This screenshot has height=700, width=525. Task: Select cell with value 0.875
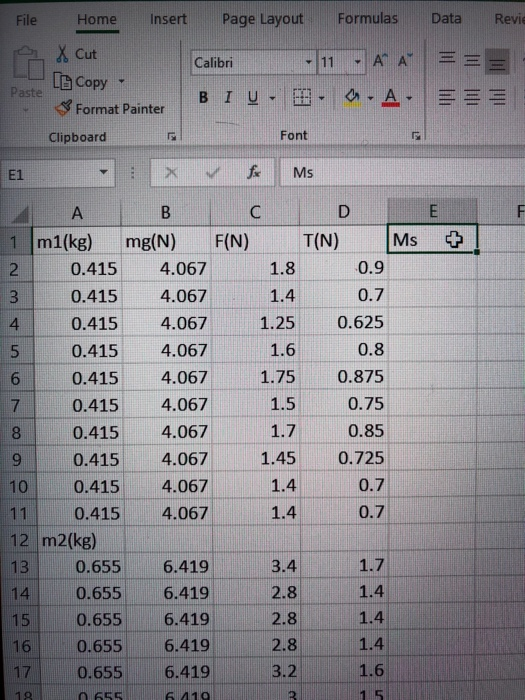click(344, 377)
